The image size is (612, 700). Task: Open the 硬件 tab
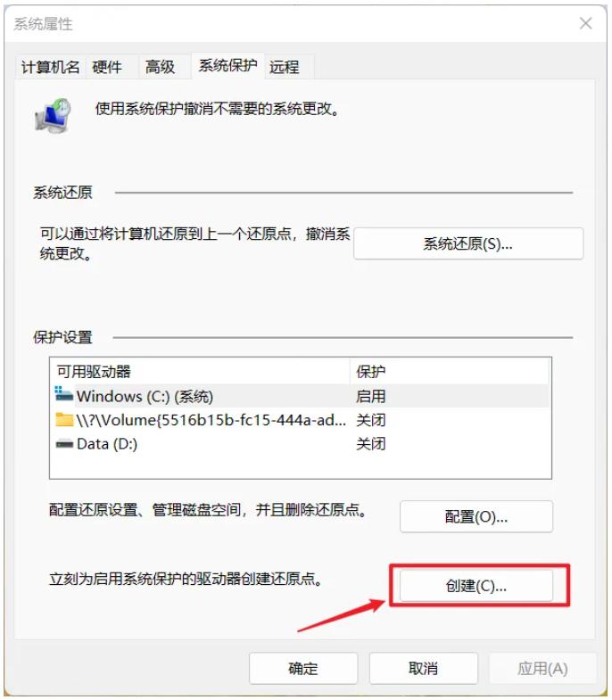pyautogui.click(x=107, y=68)
